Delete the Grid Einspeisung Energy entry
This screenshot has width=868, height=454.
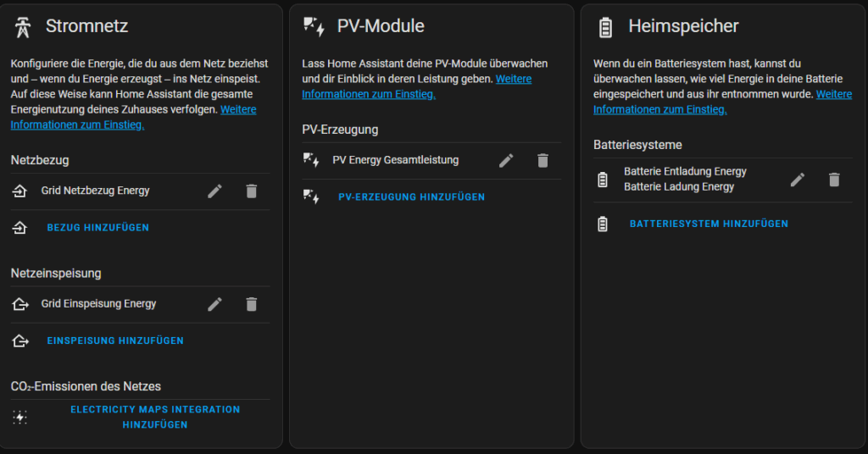[251, 304]
